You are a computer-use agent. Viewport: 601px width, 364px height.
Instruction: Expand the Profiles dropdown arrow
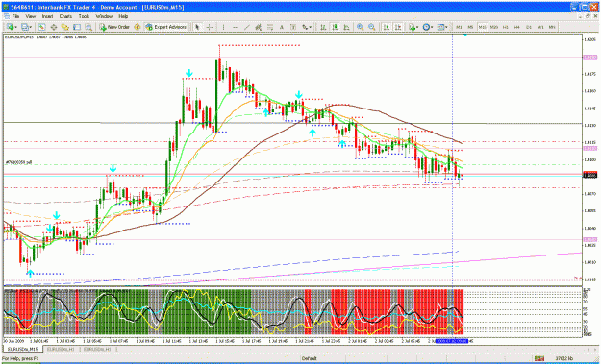point(31,27)
